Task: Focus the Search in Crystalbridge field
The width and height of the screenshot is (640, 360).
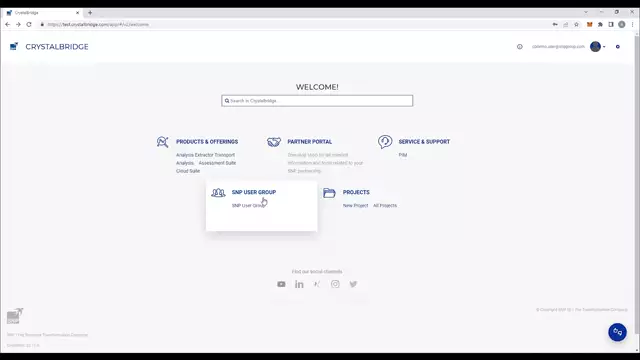Action: tap(317, 101)
